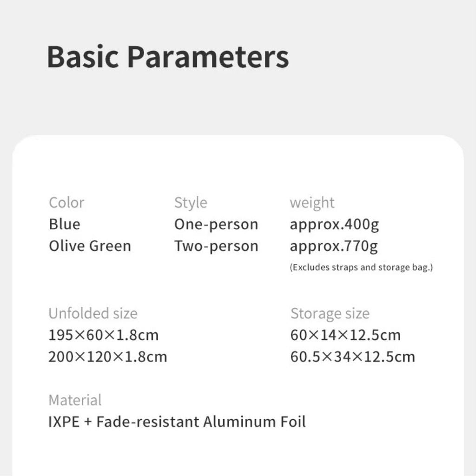Screen dimensions: 476x476
Task: Click the 'Storage size' label
Action: tap(330, 313)
